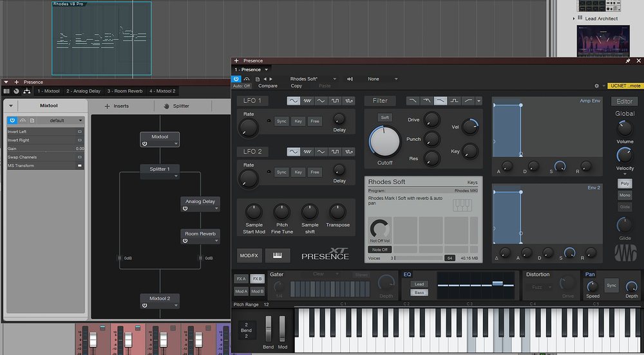Open the Rhodes Soft preset dropdown
This screenshot has height=355, width=644.
334,79
